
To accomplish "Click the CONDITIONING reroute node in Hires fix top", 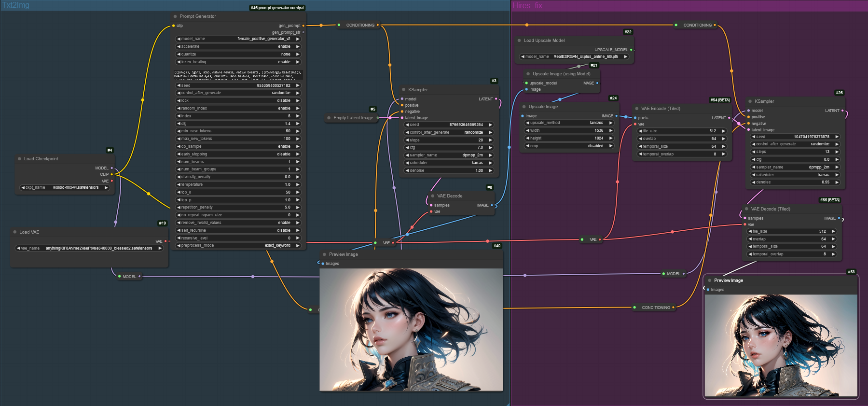I will click(x=697, y=25).
